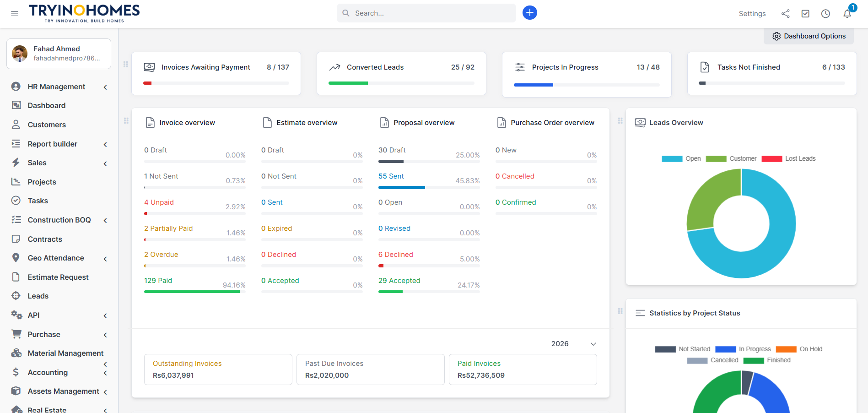The height and width of the screenshot is (413, 868).
Task: Click the Paid invoices green progress bar
Action: pyautogui.click(x=192, y=292)
